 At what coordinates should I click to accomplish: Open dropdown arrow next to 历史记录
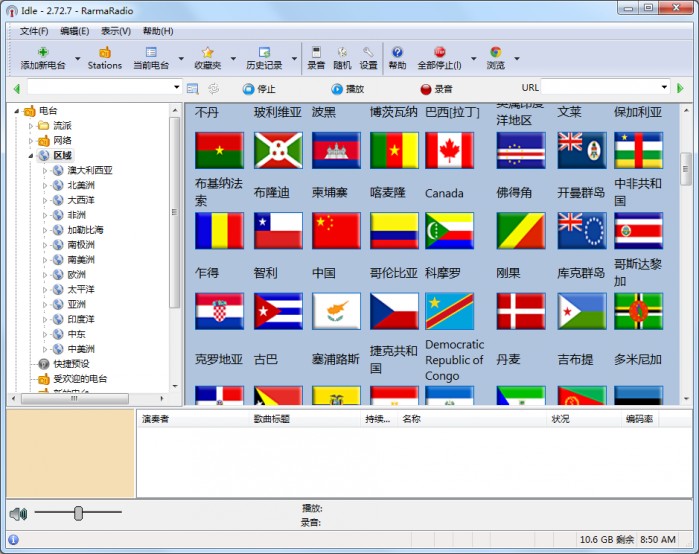(x=294, y=58)
